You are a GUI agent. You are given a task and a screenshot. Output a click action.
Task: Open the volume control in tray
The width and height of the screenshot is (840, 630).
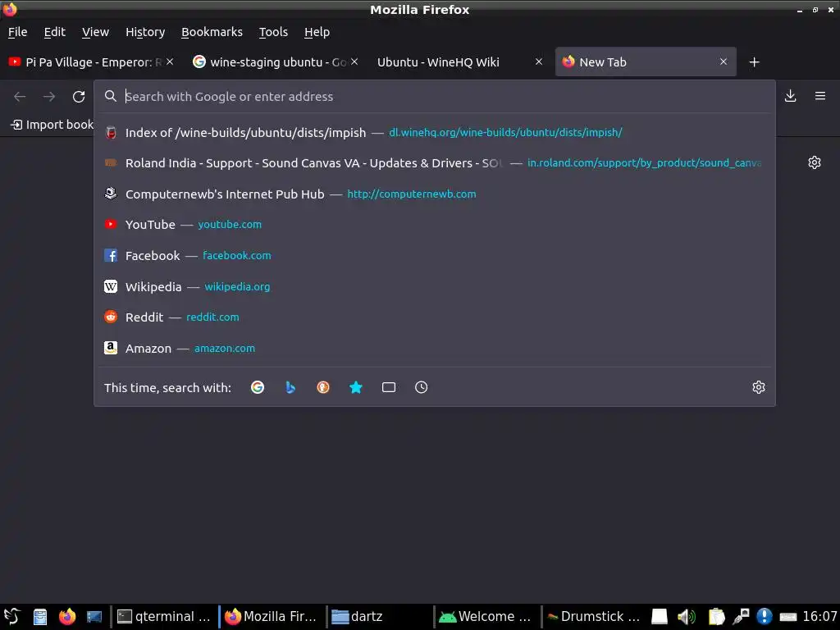click(x=687, y=617)
